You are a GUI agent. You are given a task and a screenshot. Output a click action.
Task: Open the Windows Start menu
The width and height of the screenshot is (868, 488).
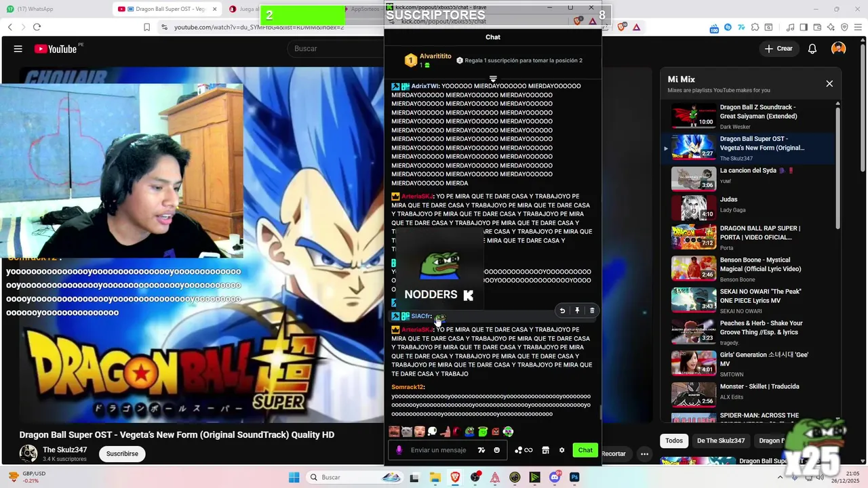pyautogui.click(x=294, y=477)
